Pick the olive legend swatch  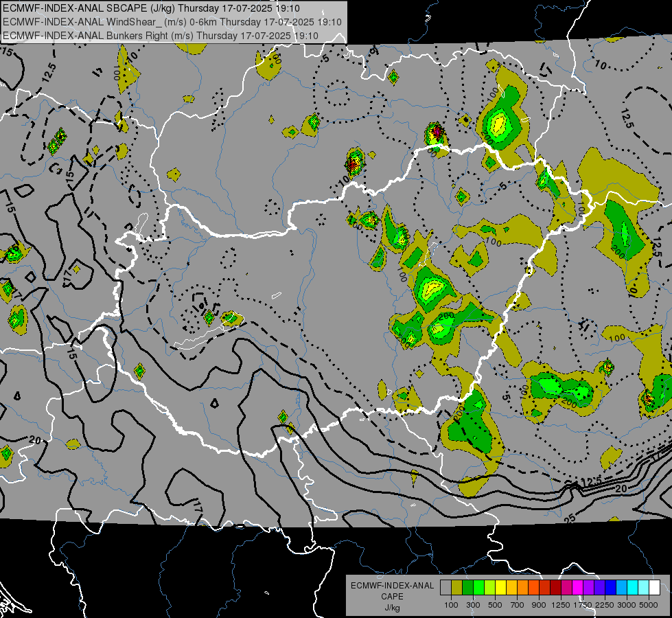(457, 588)
